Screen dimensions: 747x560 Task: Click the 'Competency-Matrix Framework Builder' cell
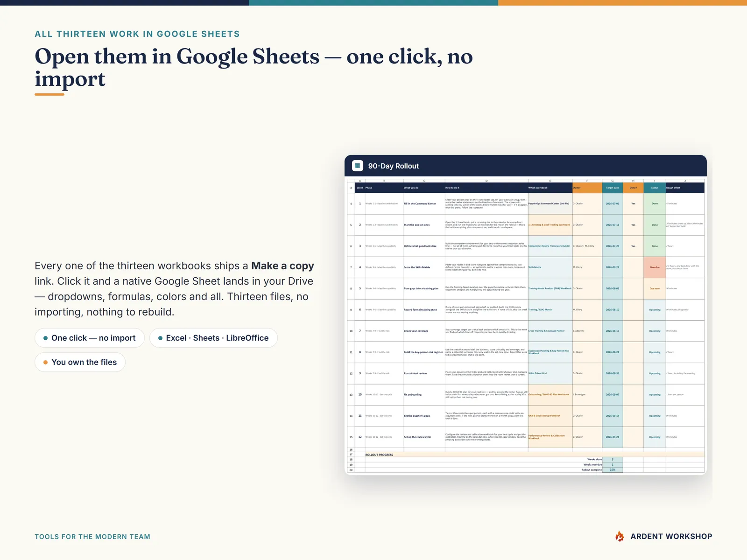point(550,246)
